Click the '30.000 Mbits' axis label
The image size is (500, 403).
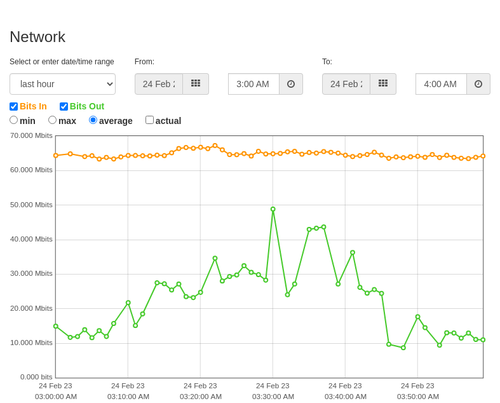pyautogui.click(x=31, y=274)
